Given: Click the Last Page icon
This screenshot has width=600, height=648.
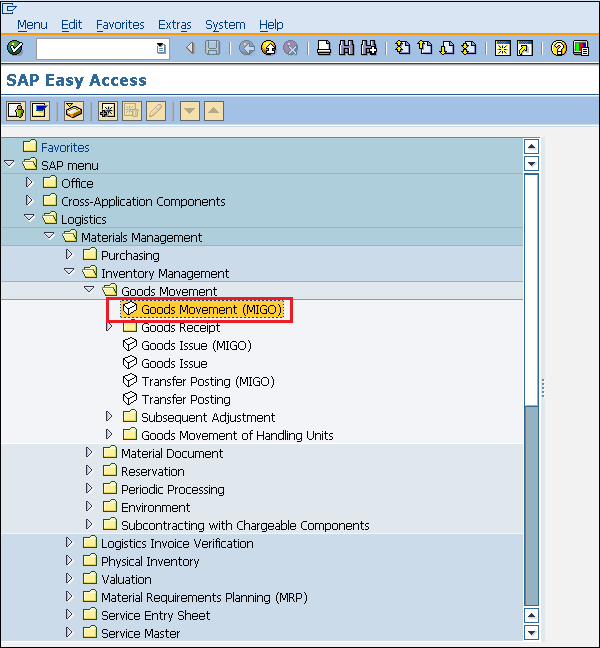Looking at the screenshot, I should coord(469,48).
